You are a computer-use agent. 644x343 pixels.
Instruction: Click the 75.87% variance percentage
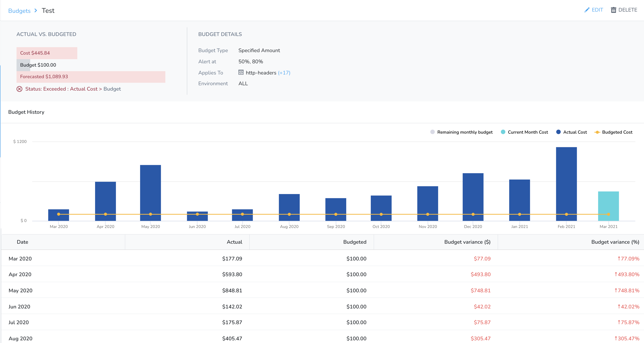click(x=628, y=323)
